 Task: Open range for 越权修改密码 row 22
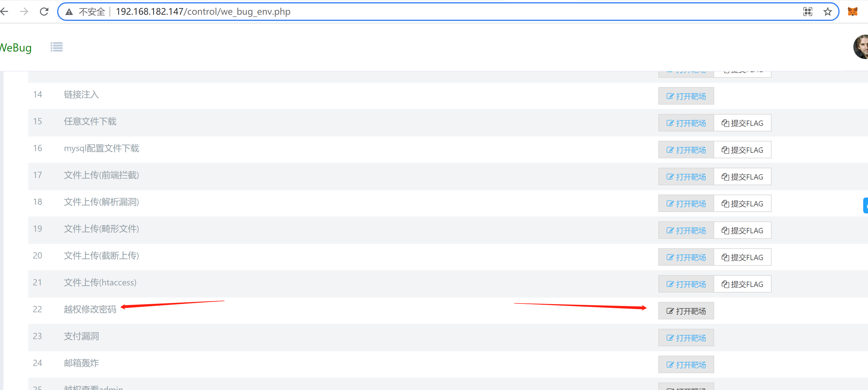click(x=686, y=311)
